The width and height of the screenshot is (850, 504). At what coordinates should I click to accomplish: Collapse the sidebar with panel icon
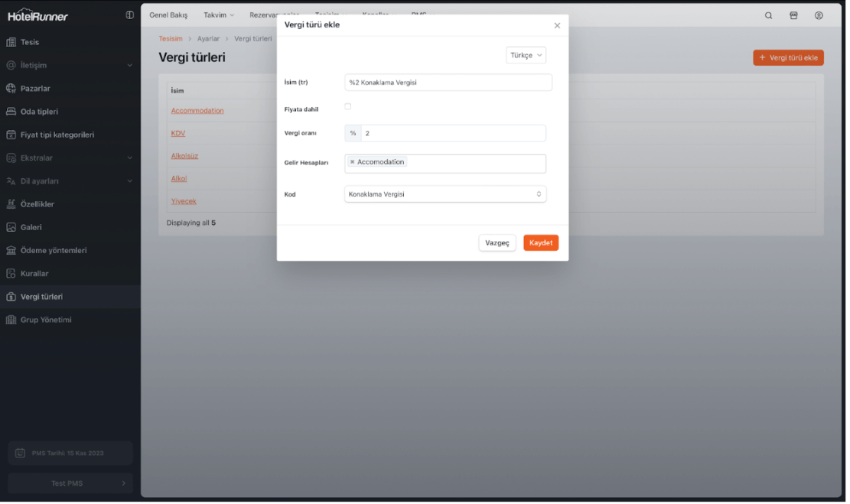tap(129, 15)
